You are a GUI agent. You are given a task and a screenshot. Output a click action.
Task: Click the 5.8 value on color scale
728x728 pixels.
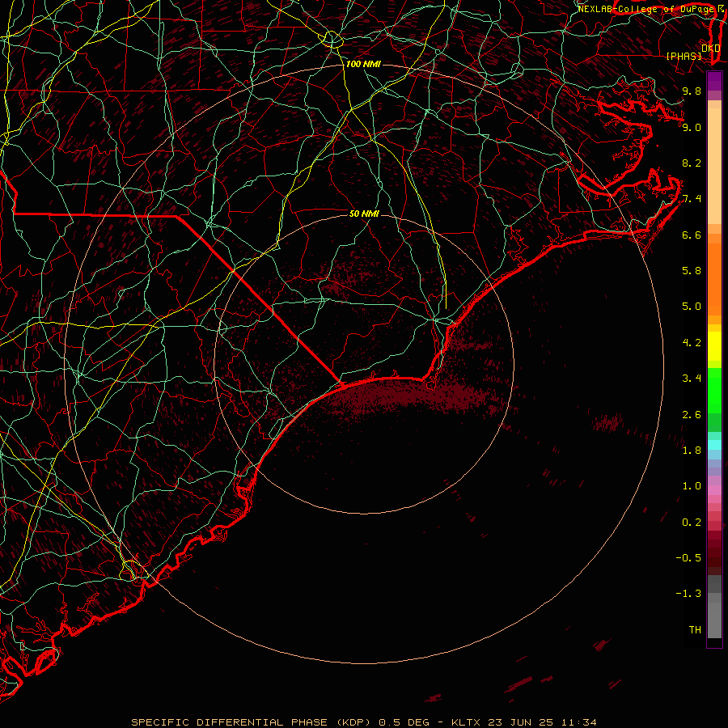pos(692,271)
